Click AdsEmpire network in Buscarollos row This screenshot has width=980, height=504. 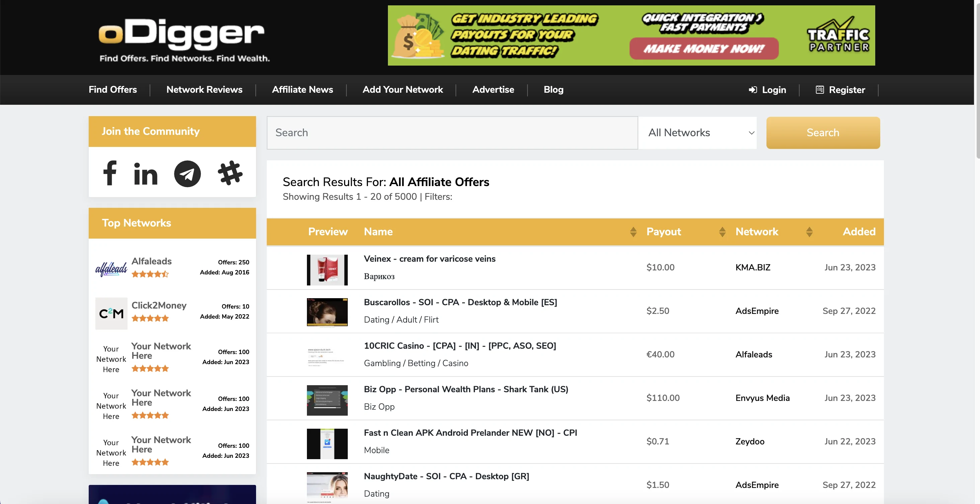pos(757,311)
